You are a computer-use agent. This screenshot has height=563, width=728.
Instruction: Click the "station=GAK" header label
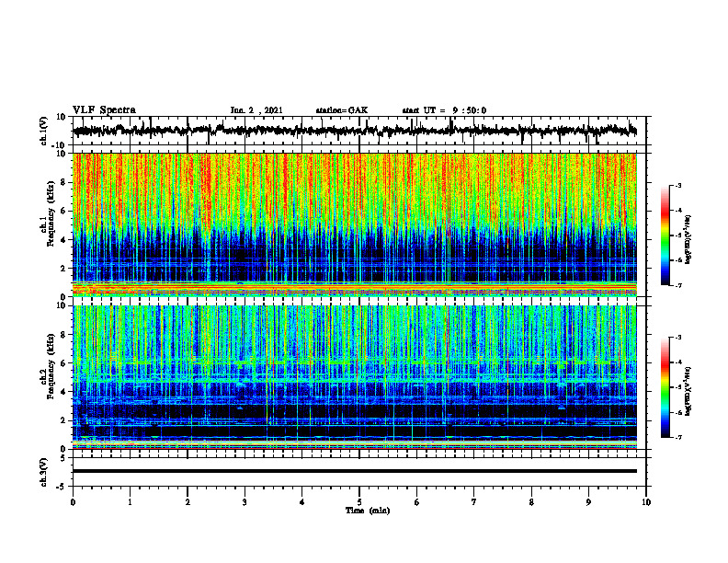[342, 110]
